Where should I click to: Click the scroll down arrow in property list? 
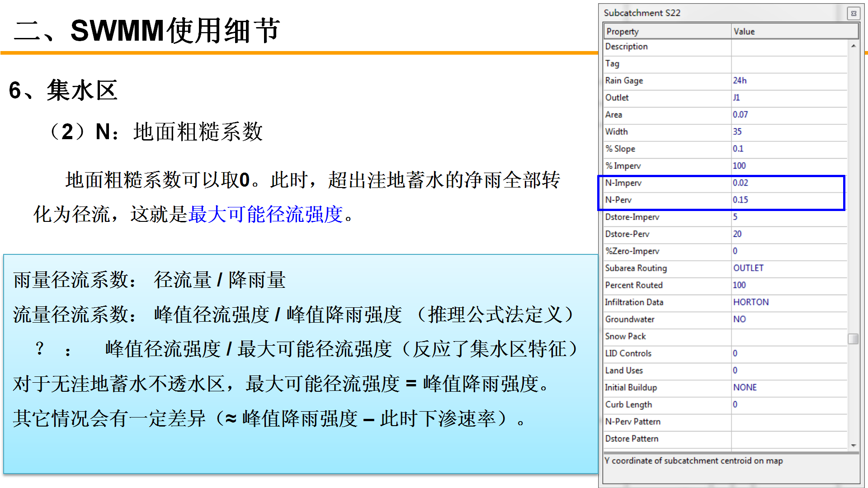[853, 446]
